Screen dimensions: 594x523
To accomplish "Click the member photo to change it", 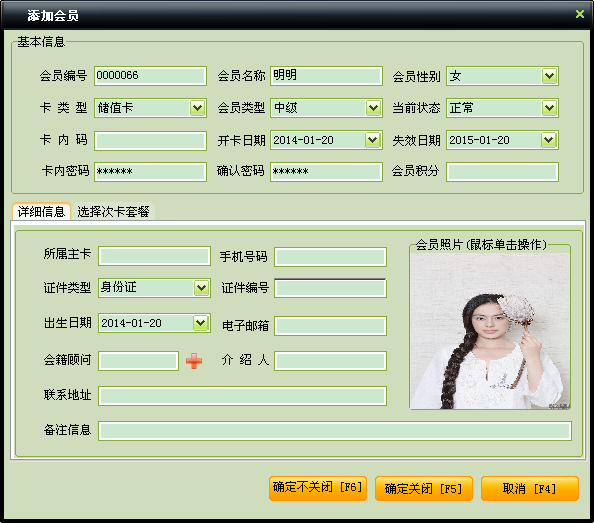I will tap(490, 331).
